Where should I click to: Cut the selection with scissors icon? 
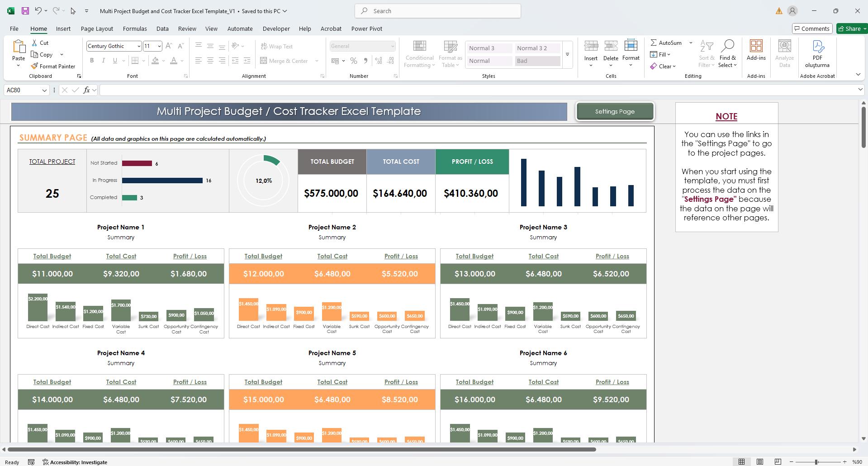tap(34, 43)
